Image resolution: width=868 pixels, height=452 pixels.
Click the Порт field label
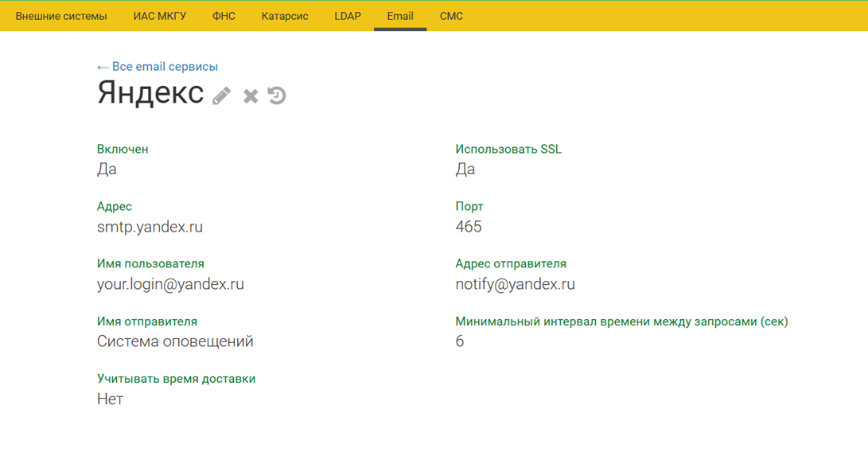pyautogui.click(x=469, y=207)
